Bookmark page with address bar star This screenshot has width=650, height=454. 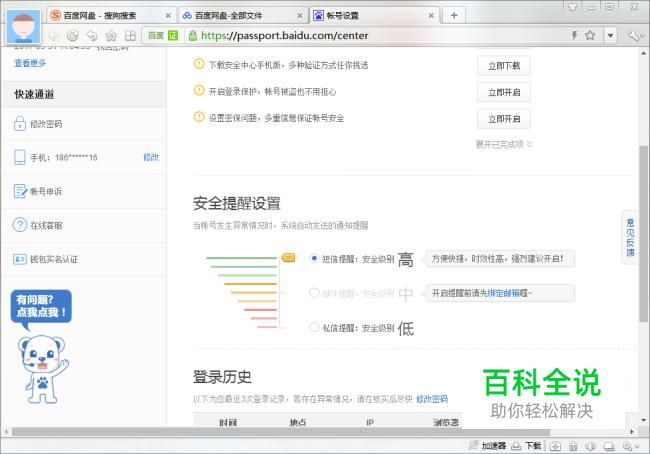coord(590,35)
